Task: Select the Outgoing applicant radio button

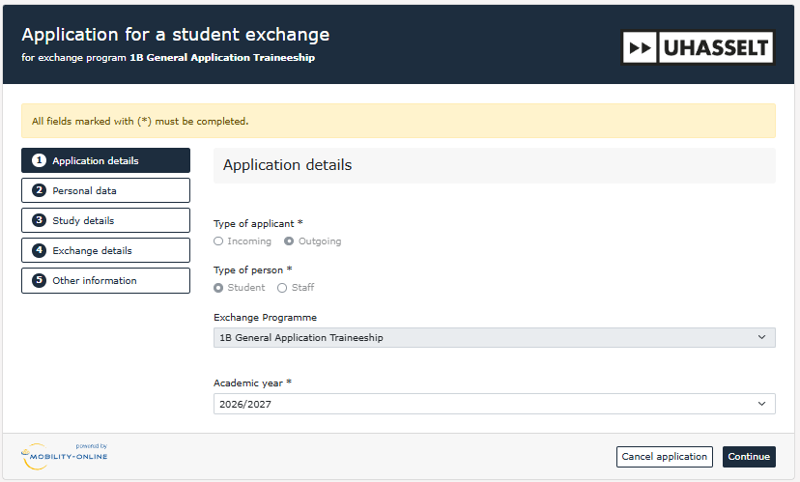Action: coord(289,241)
